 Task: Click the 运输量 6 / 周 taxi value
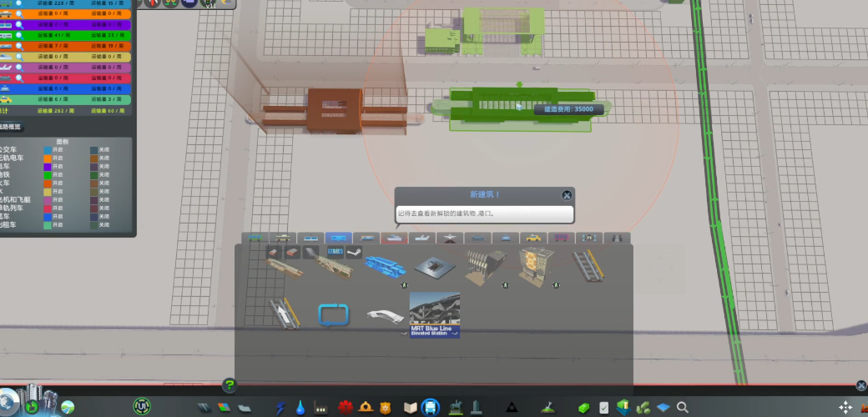53,99
